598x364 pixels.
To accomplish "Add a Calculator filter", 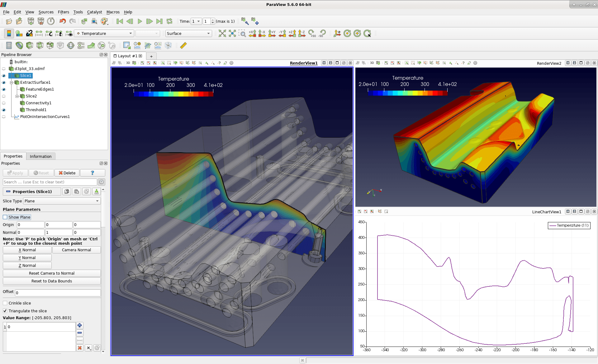I will click(x=9, y=45).
